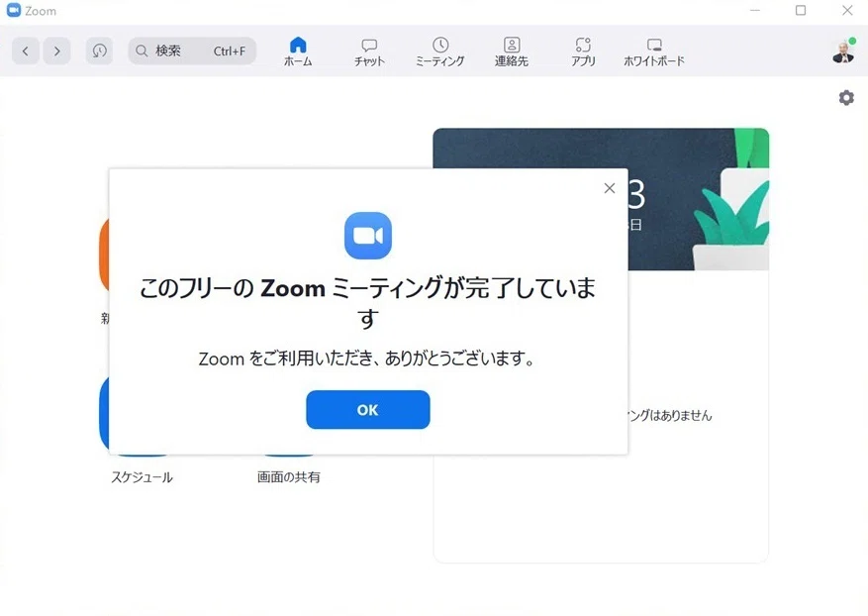Viewport: 868px width, 616px height.
Task: Click the orange new meeting icon
Action: [x=104, y=255]
